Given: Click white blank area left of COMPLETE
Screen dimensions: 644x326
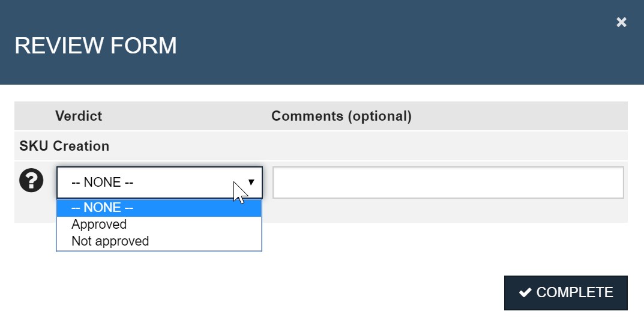Looking at the screenshot, I should click(300, 292).
